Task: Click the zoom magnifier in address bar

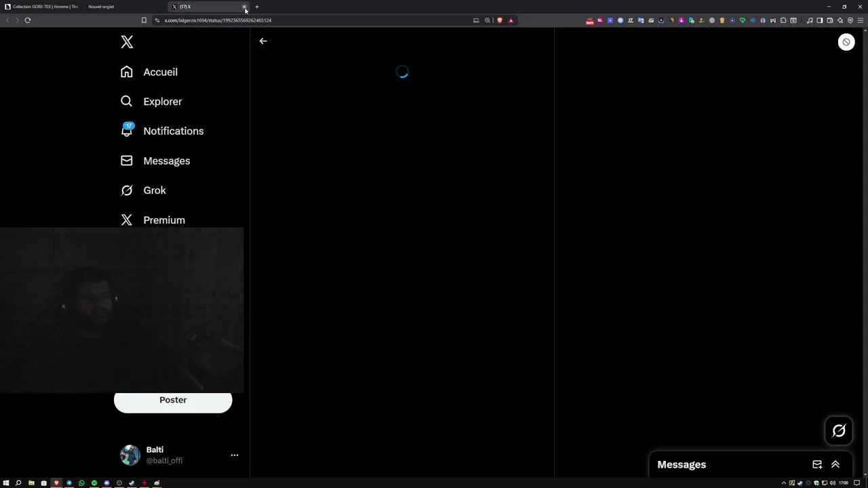Action: click(x=488, y=20)
